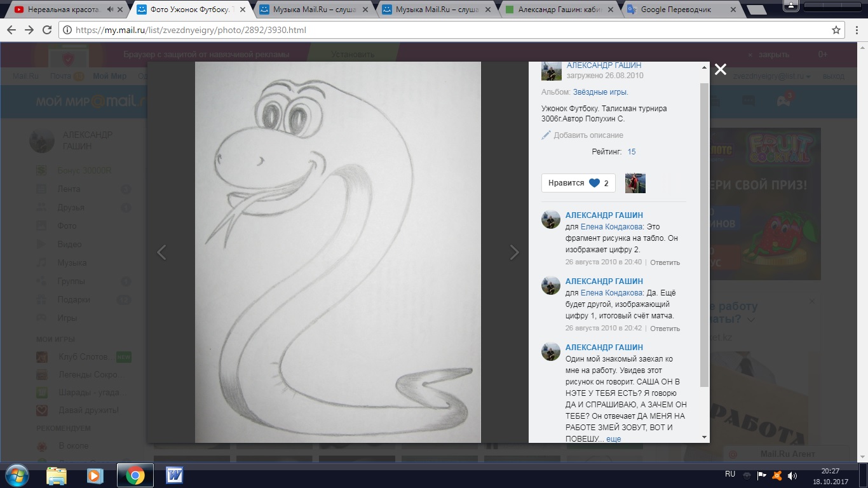Click the pencil icon next to Добавить описание

tap(546, 135)
